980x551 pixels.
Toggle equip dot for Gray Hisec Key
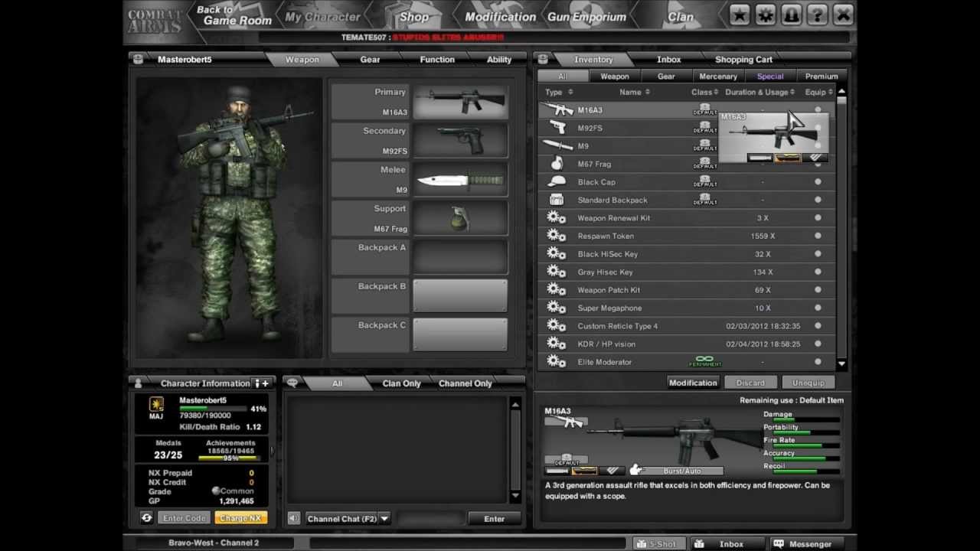tap(818, 272)
